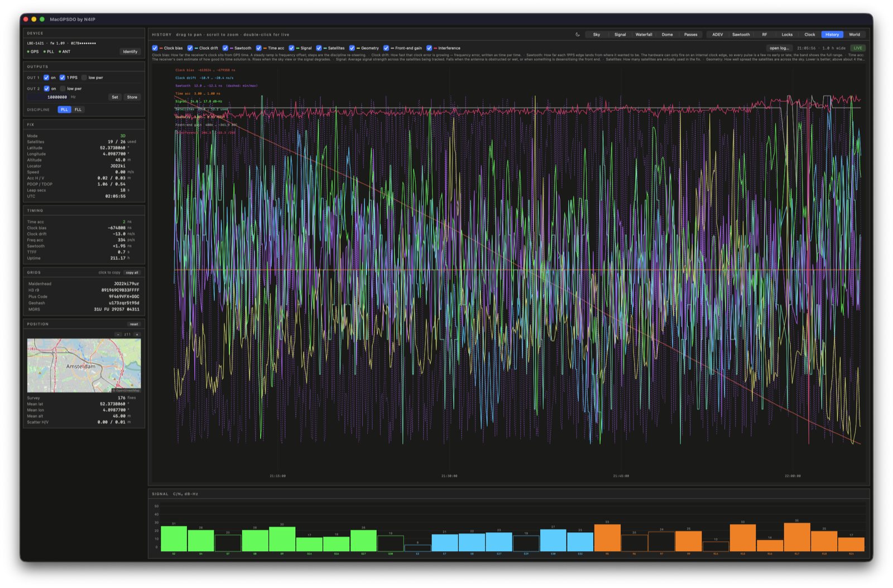Click the Store button
Image resolution: width=893 pixels, height=588 pixels.
coord(132,97)
